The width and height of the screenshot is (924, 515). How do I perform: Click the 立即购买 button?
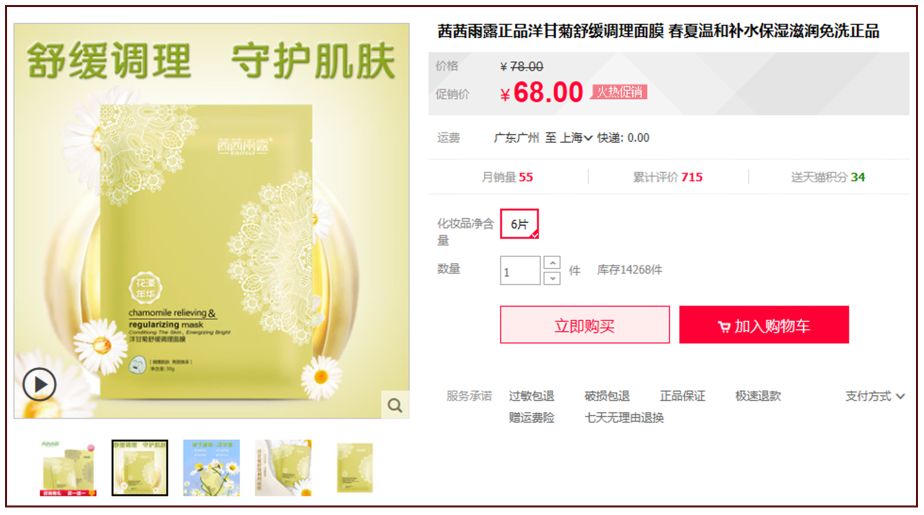pos(585,325)
